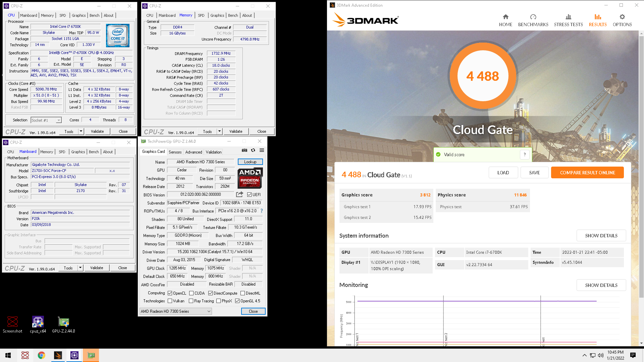Image resolution: width=644 pixels, height=362 pixels.
Task: Click the Graphics score value 3 812
Action: point(425,195)
